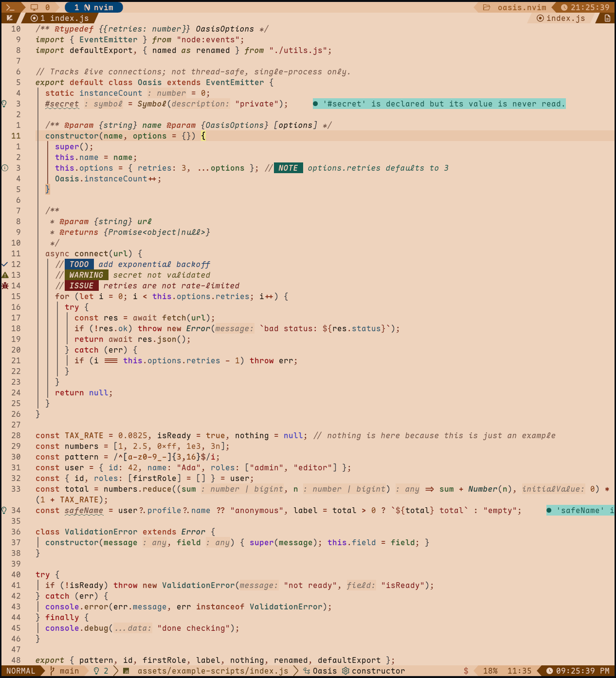Select the '1 index.js' buffer tab
Viewport: 616px width, 678px height.
click(x=60, y=18)
